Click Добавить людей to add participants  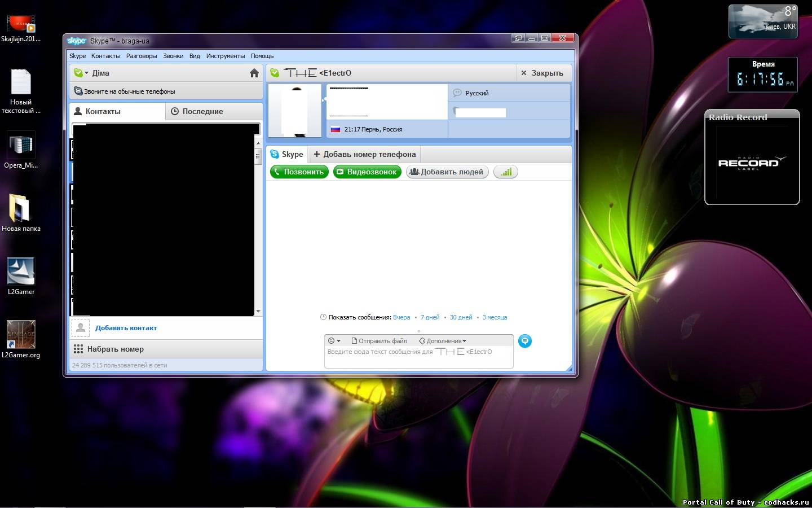pos(447,172)
